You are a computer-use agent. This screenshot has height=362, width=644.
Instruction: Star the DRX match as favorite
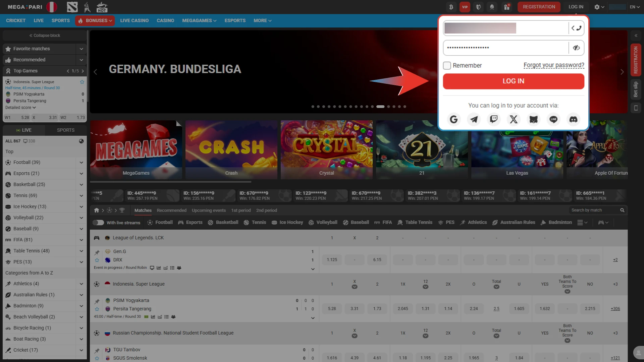tap(97, 260)
